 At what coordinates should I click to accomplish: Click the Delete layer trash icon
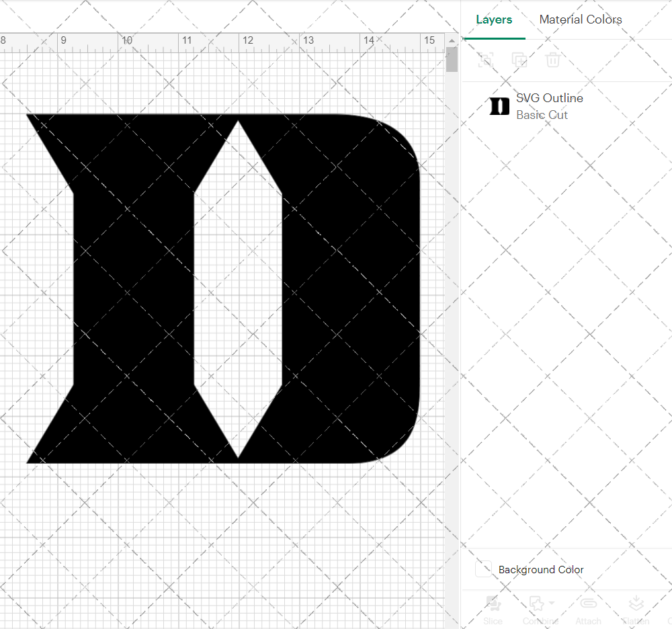(553, 60)
